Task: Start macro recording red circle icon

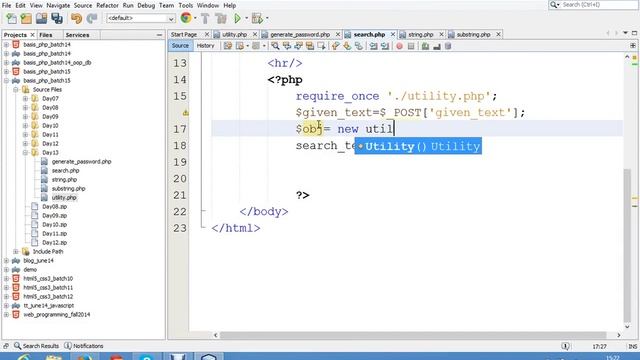Action: click(x=399, y=46)
